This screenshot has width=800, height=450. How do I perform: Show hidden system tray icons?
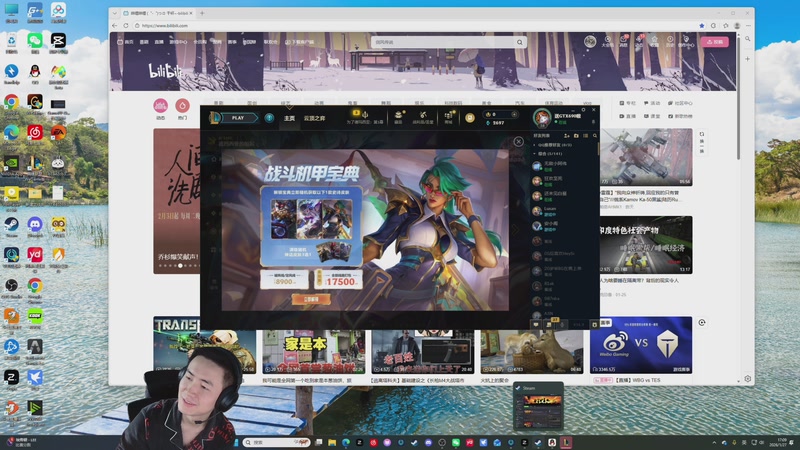[714, 442]
